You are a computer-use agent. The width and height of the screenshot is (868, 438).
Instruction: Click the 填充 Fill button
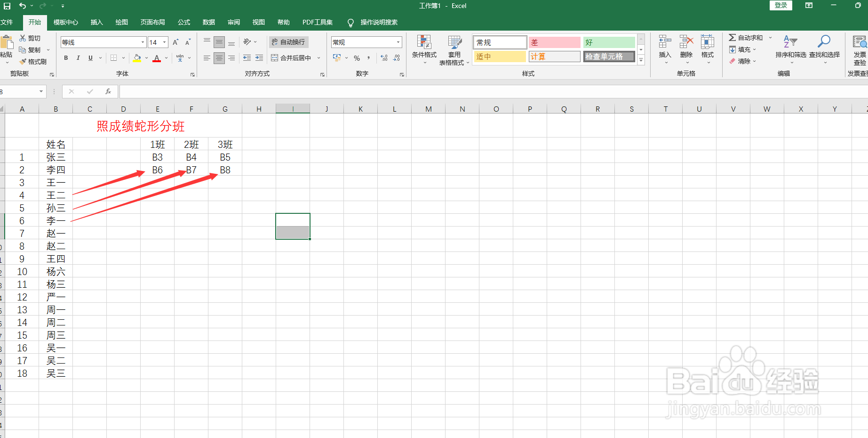[x=740, y=49]
